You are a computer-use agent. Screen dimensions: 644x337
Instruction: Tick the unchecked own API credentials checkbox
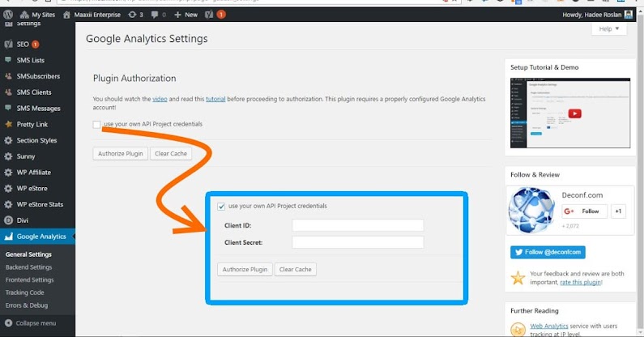coord(96,124)
